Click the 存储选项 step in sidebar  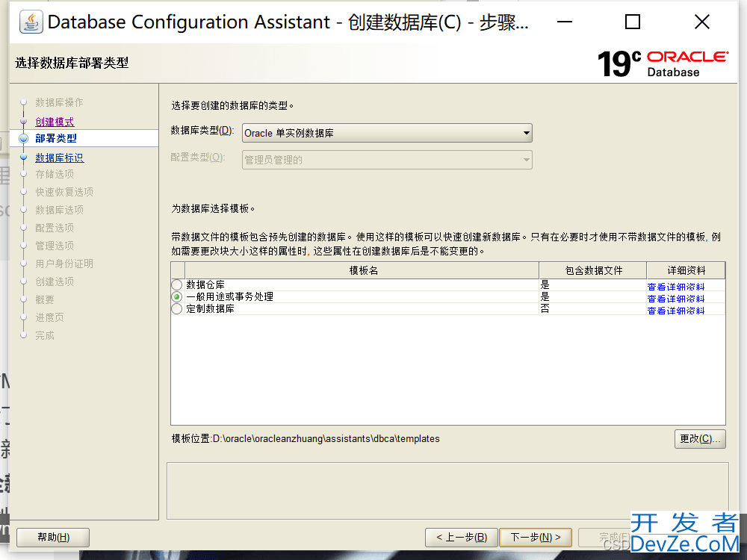pos(55,174)
